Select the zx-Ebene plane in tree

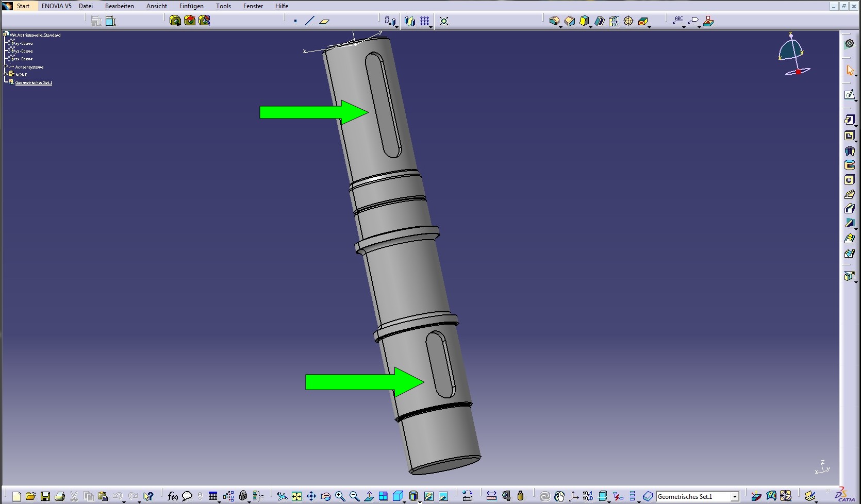[x=24, y=59]
